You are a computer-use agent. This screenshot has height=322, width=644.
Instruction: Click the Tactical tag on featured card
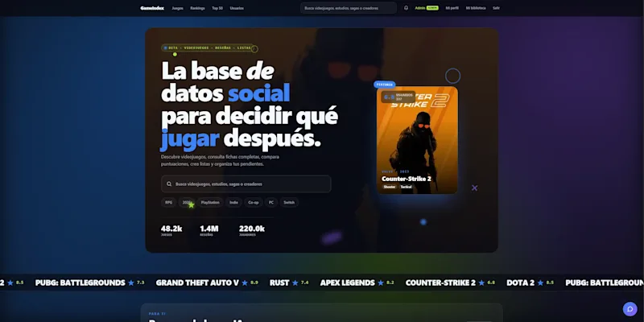(x=407, y=187)
